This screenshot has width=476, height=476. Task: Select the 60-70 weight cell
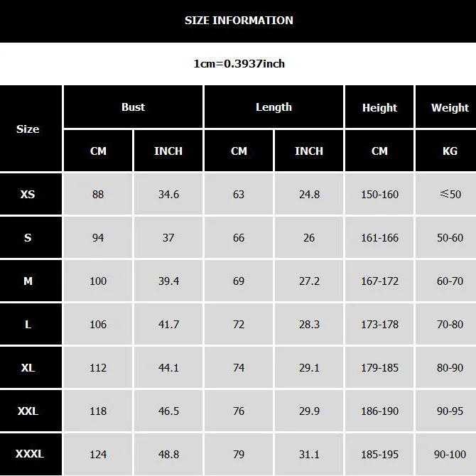(x=450, y=281)
